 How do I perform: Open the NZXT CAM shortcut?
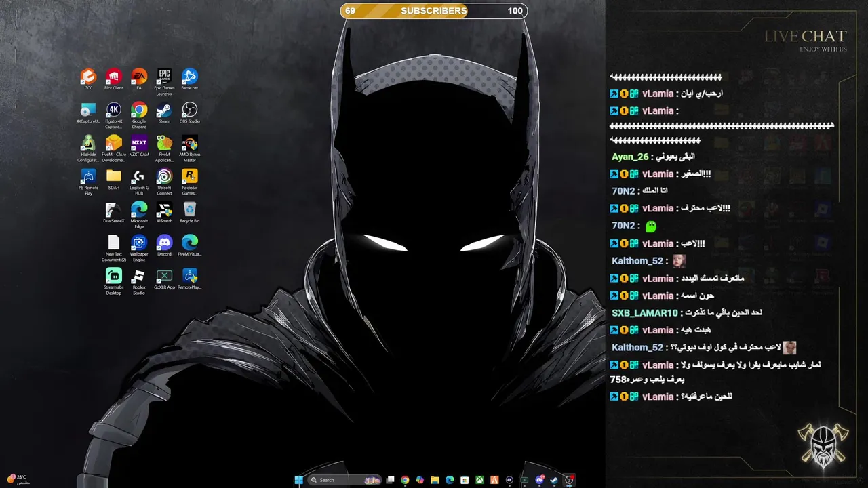point(139,146)
